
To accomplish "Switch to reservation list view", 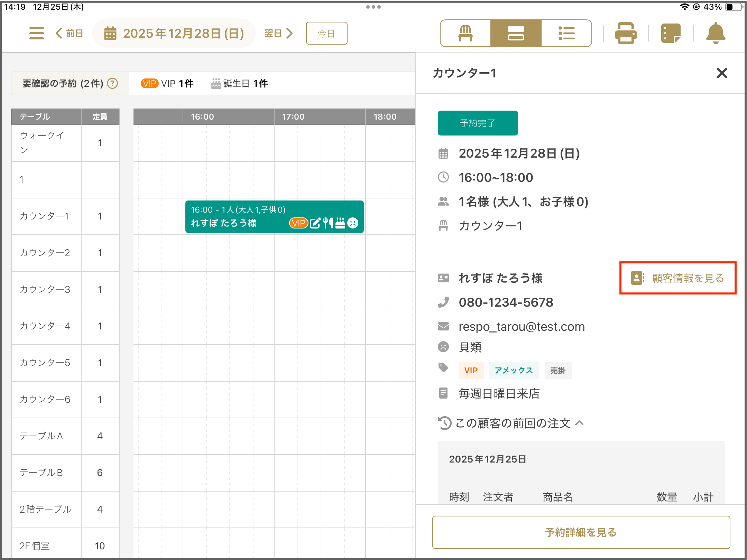I will click(566, 33).
